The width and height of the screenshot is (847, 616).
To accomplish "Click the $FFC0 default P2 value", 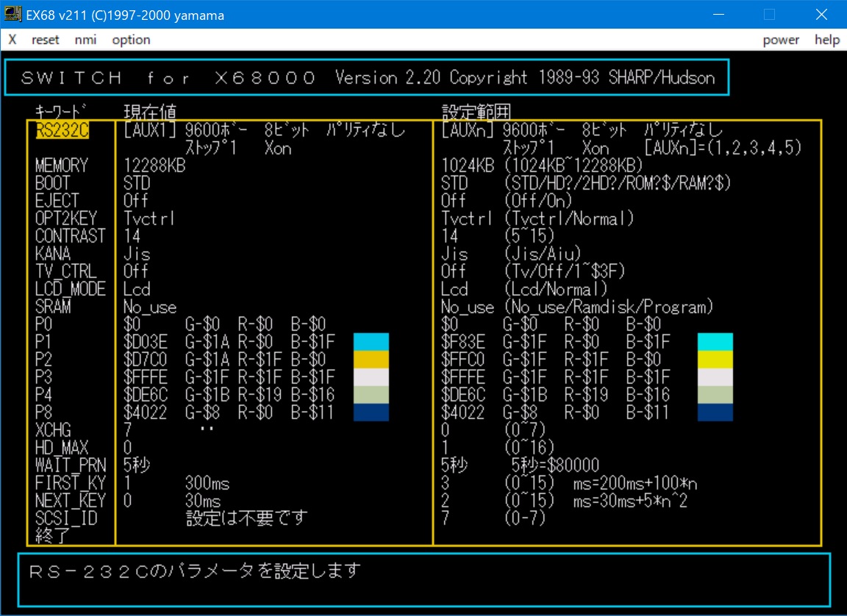I will pyautogui.click(x=463, y=359).
